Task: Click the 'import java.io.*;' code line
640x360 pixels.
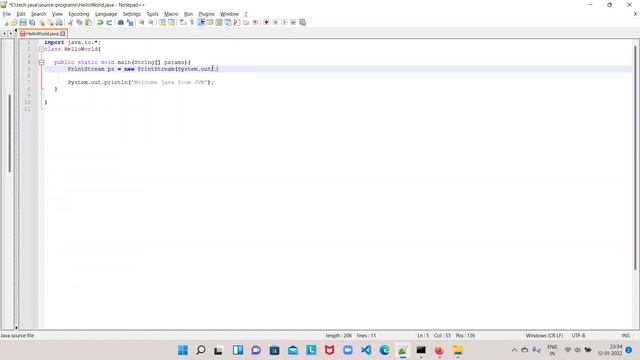Action: click(72, 42)
